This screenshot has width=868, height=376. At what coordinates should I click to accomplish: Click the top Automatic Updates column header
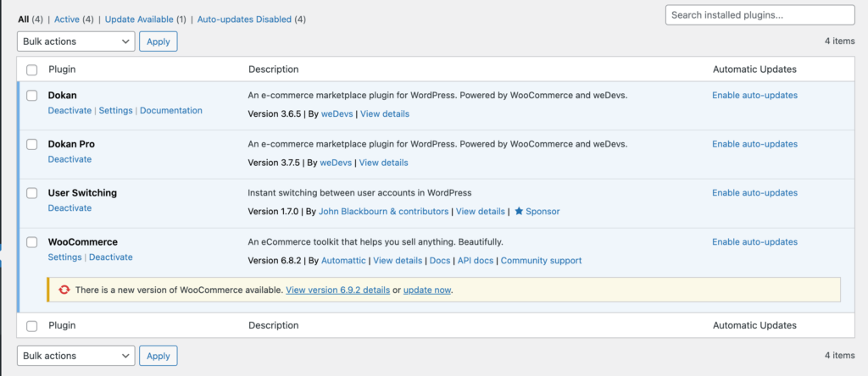click(x=754, y=69)
